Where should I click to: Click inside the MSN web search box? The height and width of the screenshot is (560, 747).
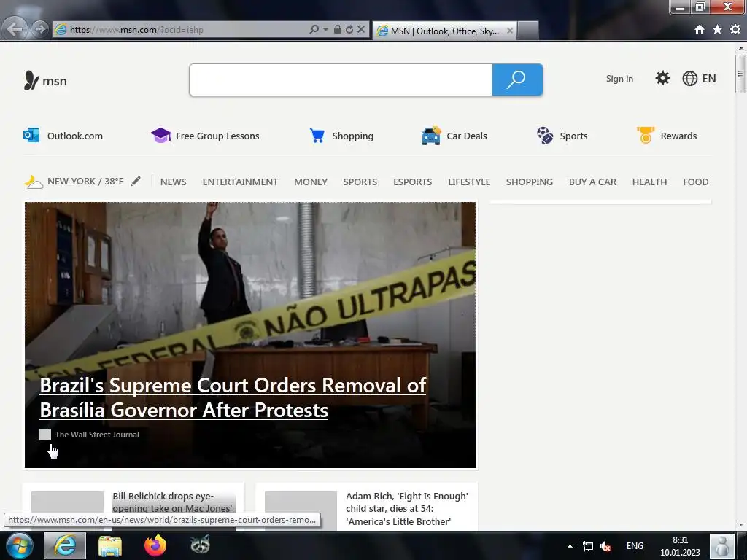(341, 79)
